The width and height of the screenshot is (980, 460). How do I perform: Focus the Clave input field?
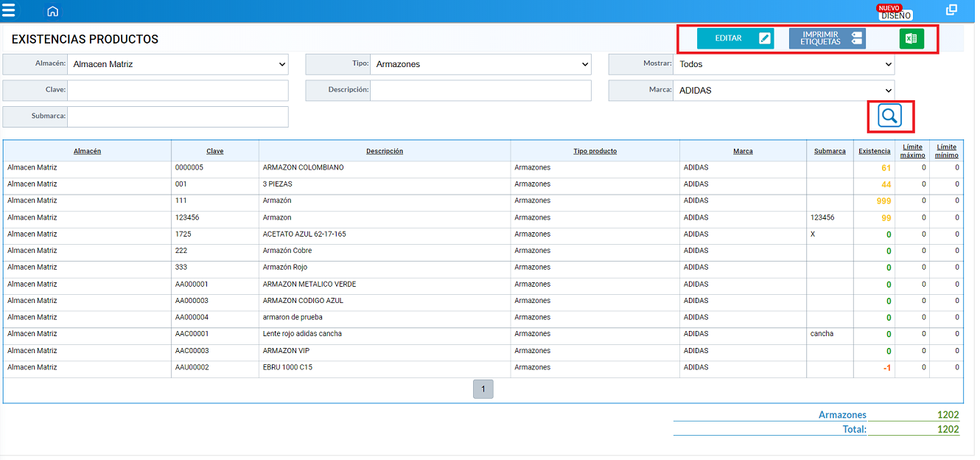point(178,91)
